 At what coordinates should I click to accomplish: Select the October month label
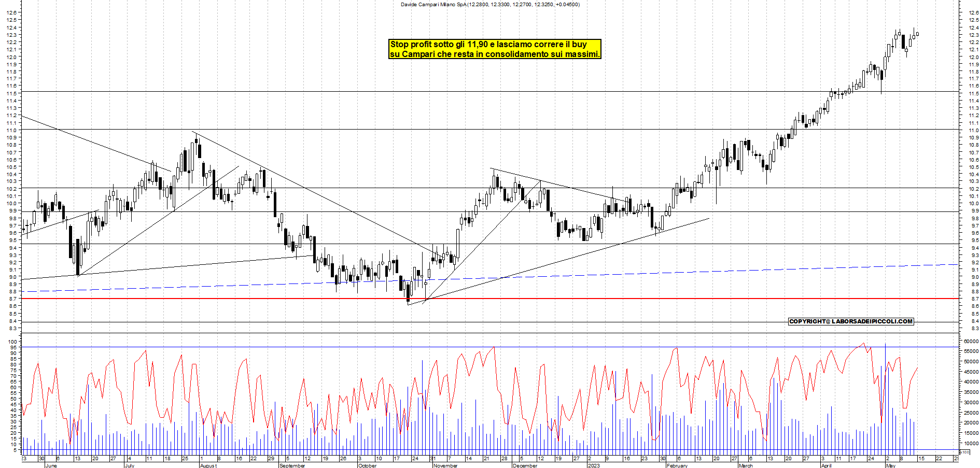pos(367,465)
